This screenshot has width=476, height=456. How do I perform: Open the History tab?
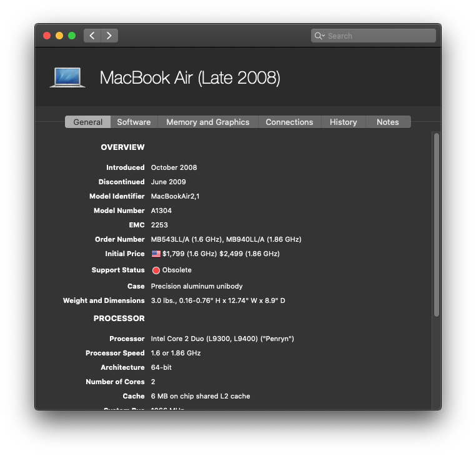click(344, 122)
